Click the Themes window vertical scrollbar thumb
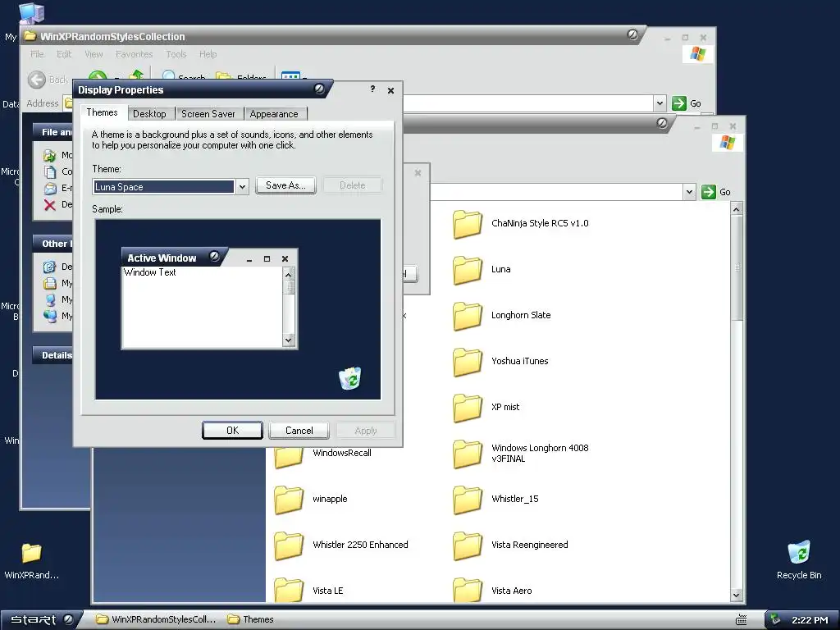The image size is (840, 630). 737,268
